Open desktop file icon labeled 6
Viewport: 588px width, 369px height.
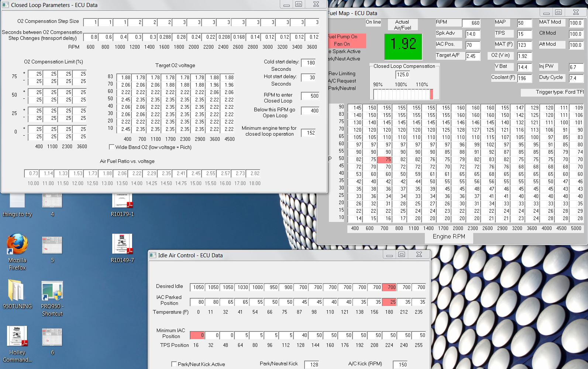point(52,337)
